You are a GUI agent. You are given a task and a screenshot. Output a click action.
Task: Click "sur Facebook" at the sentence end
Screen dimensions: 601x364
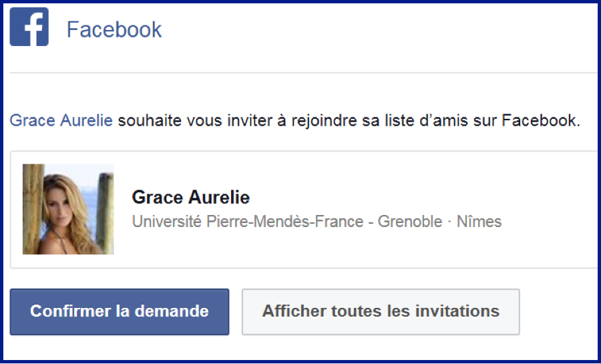pyautogui.click(x=529, y=121)
